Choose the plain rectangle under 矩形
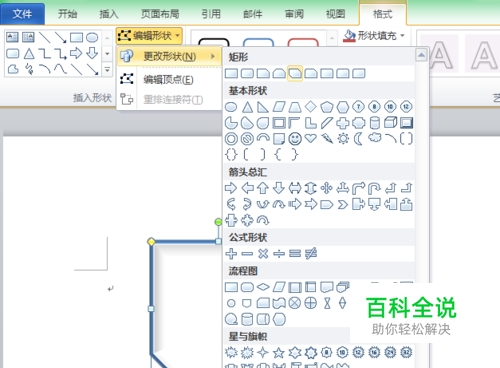This screenshot has height=368, width=500. coord(231,73)
